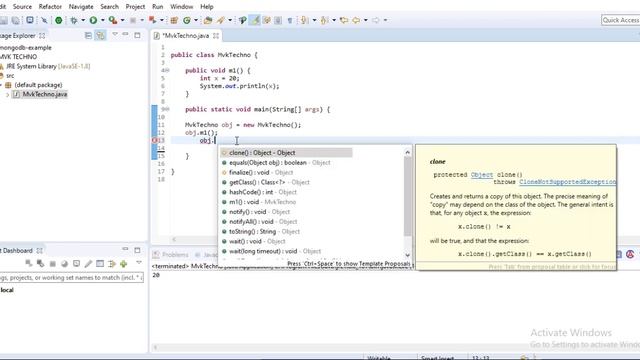Open the New Java Class dropdown arrow
640x360 pixels.
click(x=196, y=20)
